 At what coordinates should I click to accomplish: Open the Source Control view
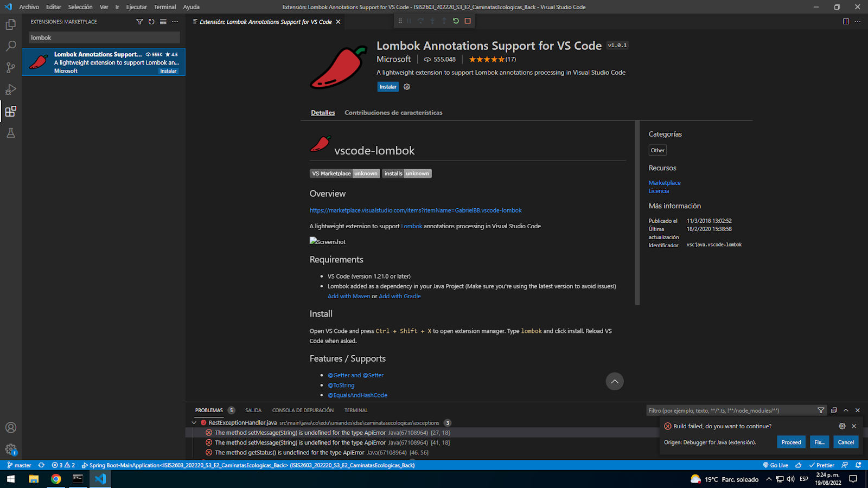11,68
